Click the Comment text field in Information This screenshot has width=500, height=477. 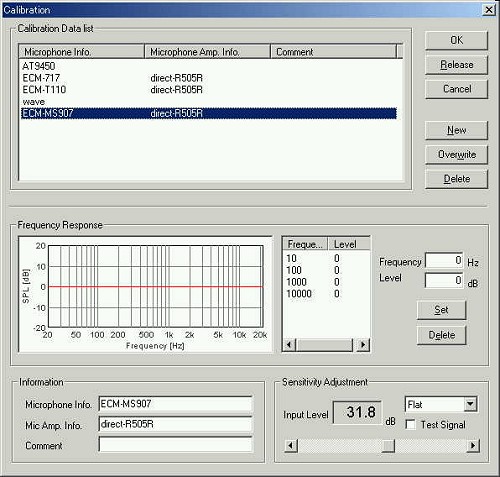tap(176, 445)
